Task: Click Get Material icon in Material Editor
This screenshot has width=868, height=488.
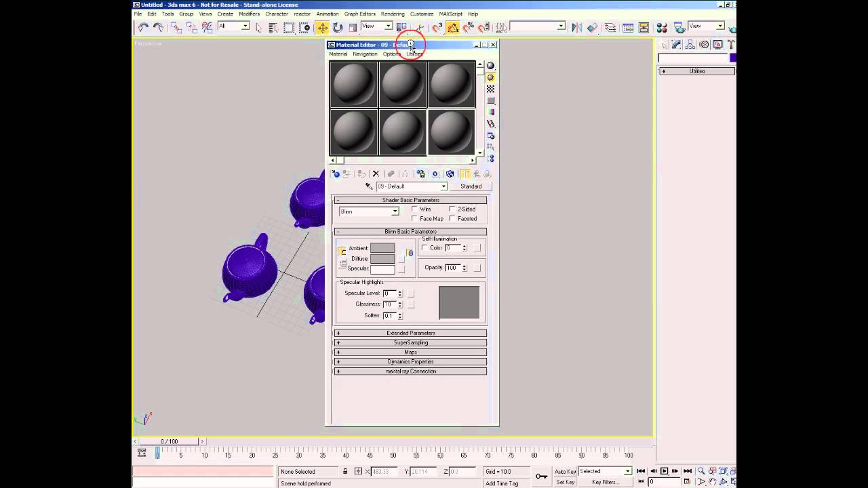Action: coord(336,174)
